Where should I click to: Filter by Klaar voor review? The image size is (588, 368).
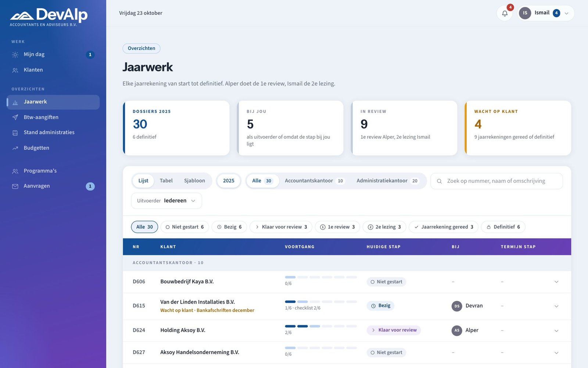(281, 227)
